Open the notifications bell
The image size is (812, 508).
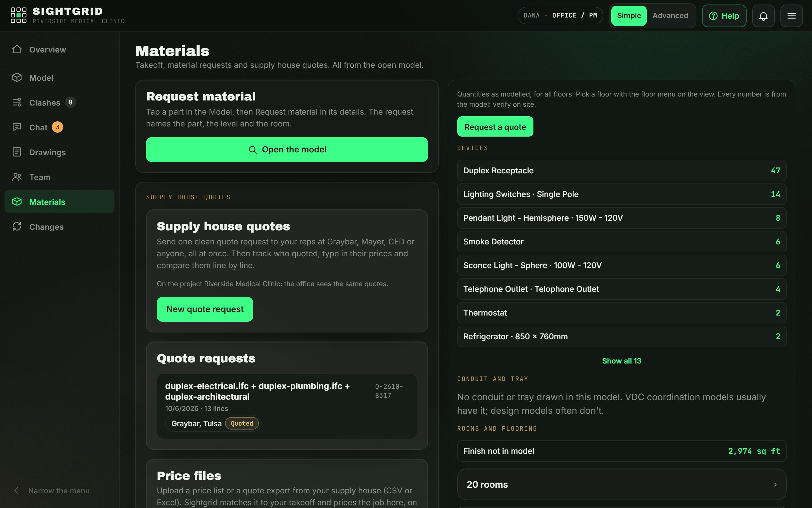point(763,16)
